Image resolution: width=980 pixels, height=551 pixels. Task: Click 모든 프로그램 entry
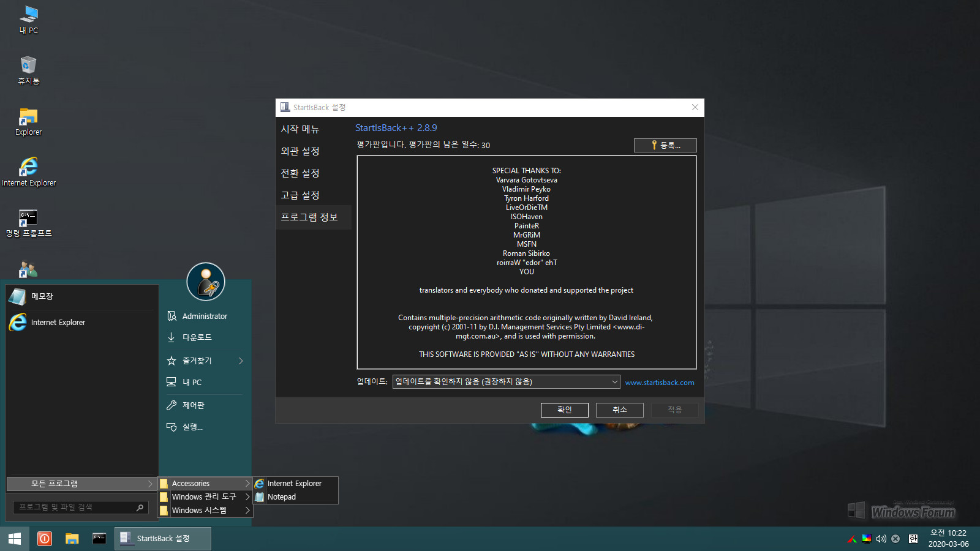click(81, 484)
